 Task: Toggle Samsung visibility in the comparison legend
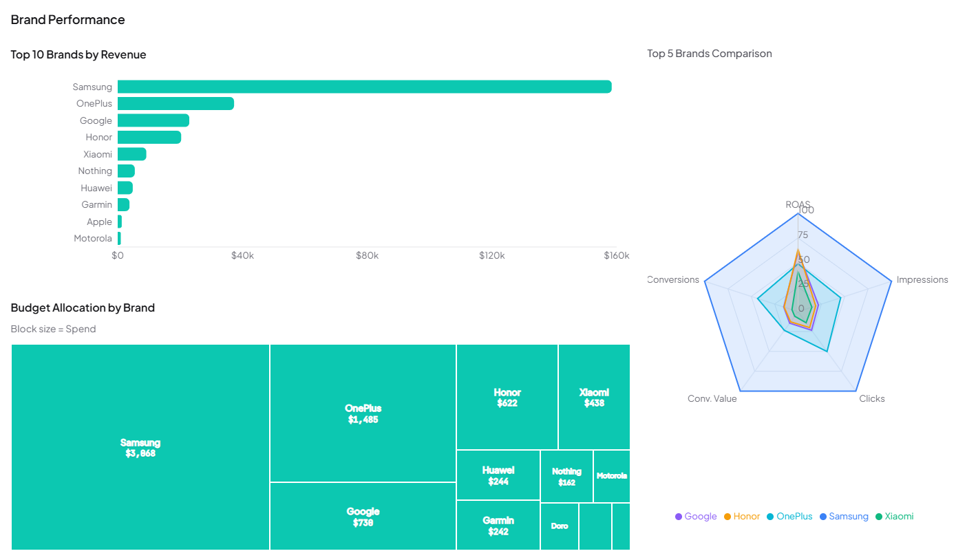point(844,516)
